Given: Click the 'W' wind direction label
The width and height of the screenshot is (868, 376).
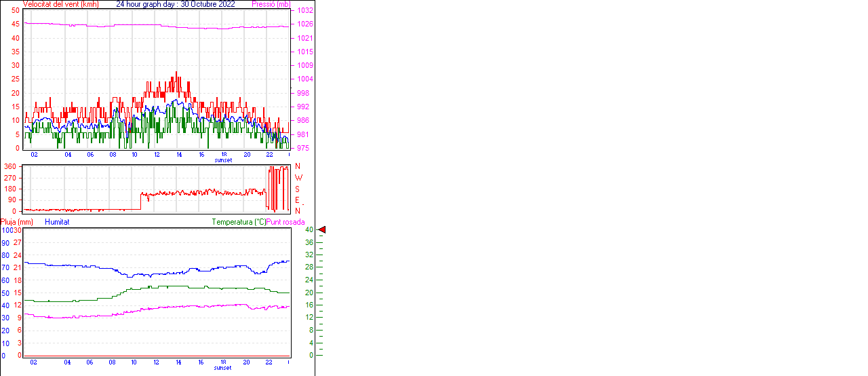Looking at the screenshot, I should point(298,178).
